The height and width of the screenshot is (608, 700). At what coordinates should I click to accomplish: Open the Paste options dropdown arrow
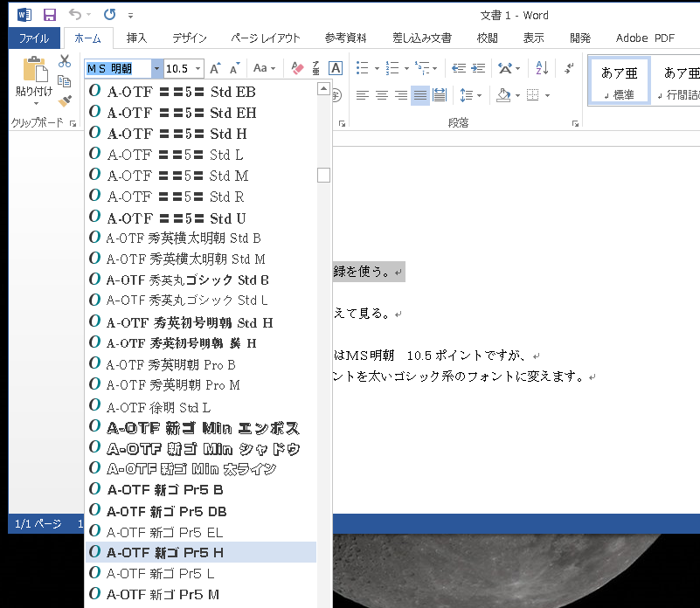click(36, 104)
